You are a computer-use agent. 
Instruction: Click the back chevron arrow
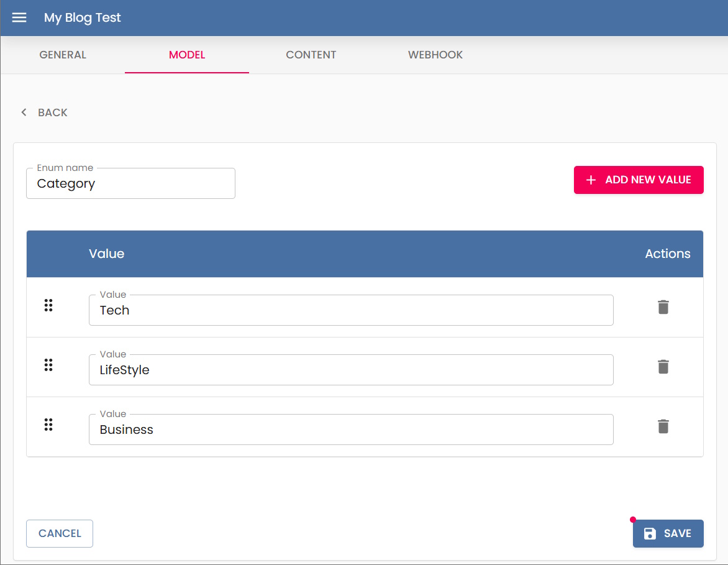point(24,112)
